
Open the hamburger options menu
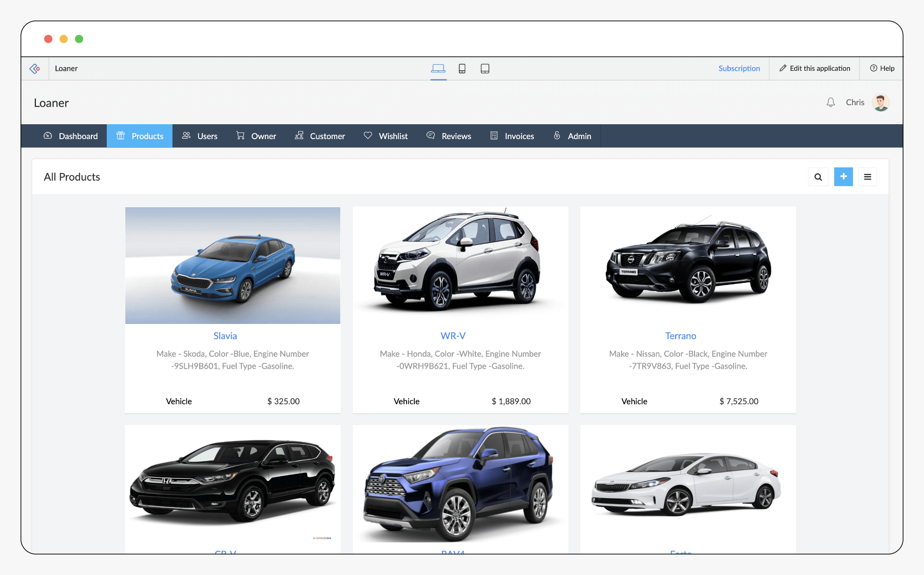(868, 177)
